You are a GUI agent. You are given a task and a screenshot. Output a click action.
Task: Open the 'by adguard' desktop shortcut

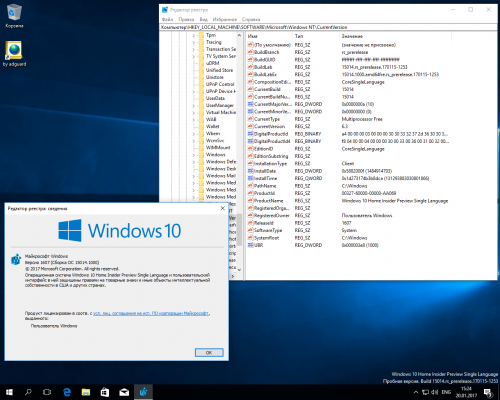14,53
